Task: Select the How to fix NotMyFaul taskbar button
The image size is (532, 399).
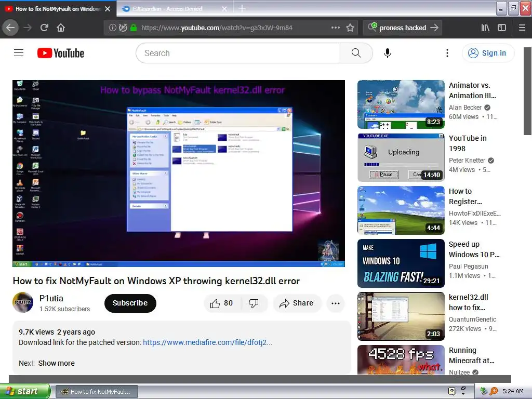Action: 97,392
